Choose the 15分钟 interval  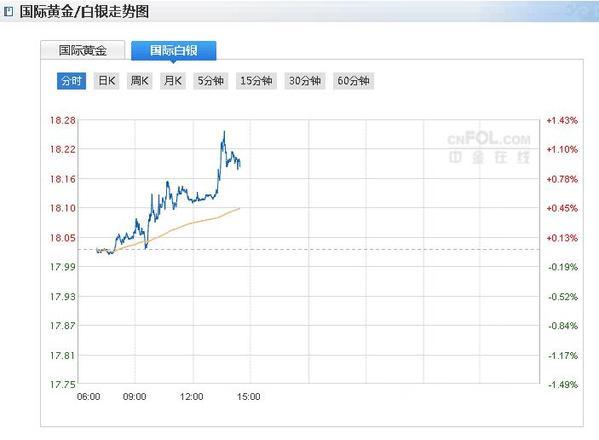[x=256, y=81]
